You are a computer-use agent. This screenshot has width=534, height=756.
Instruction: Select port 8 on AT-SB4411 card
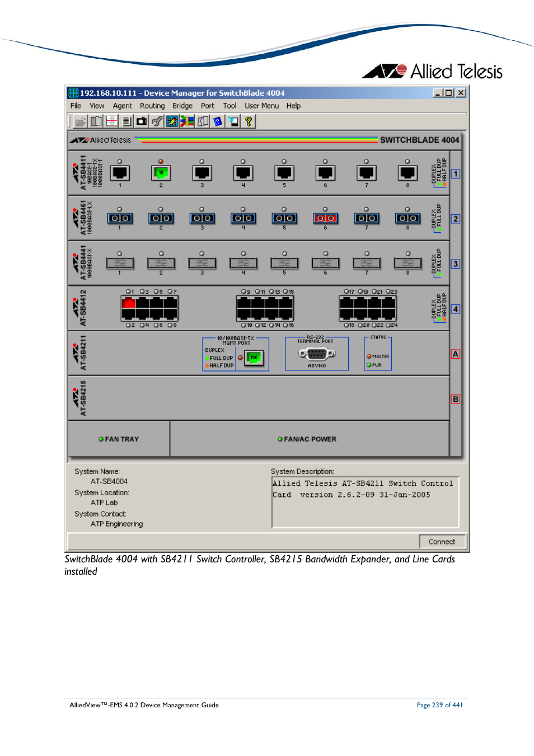tap(407, 173)
